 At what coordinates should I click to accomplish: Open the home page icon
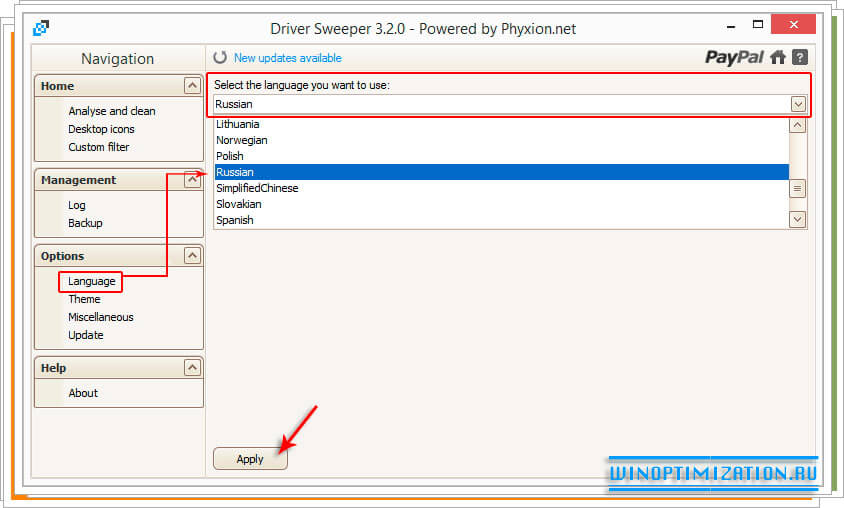point(778,58)
